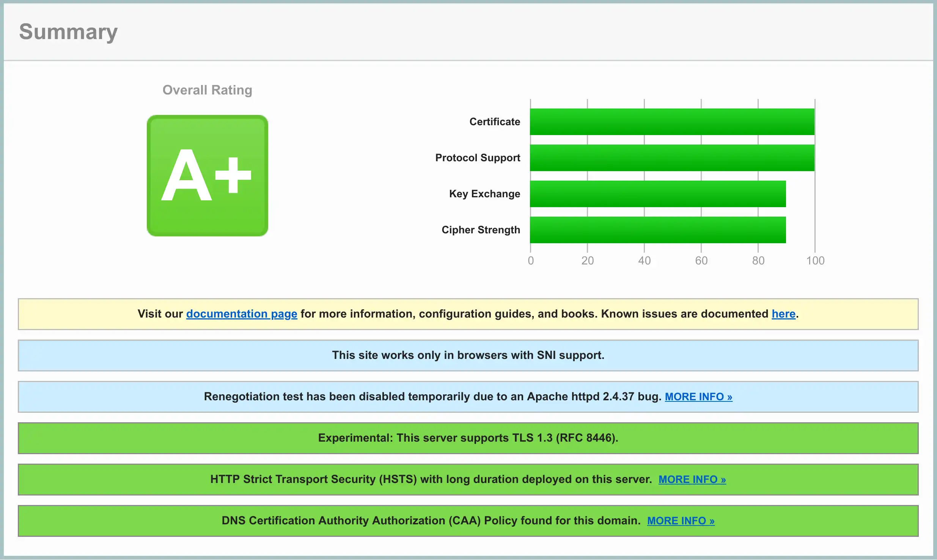This screenshot has width=937, height=560.
Task: Click the Key Exchange chart label
Action: coord(484,194)
